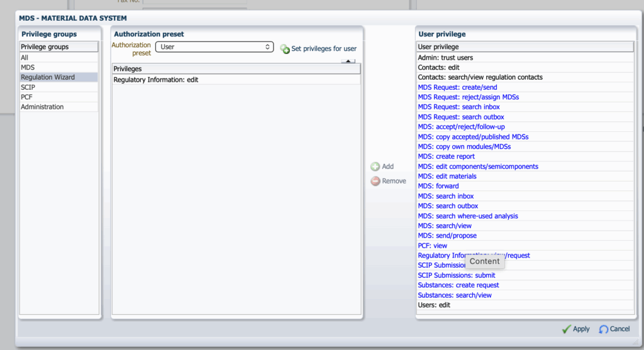Image resolution: width=644 pixels, height=350 pixels.
Task: Select MDS: copy own modules/MDSs row
Action: click(x=525, y=146)
